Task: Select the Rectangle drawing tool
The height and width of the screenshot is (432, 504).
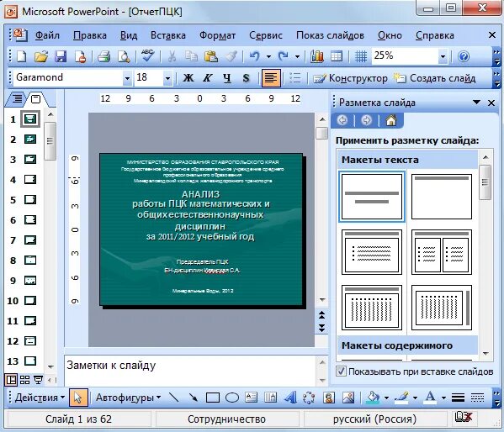Action: point(213,398)
